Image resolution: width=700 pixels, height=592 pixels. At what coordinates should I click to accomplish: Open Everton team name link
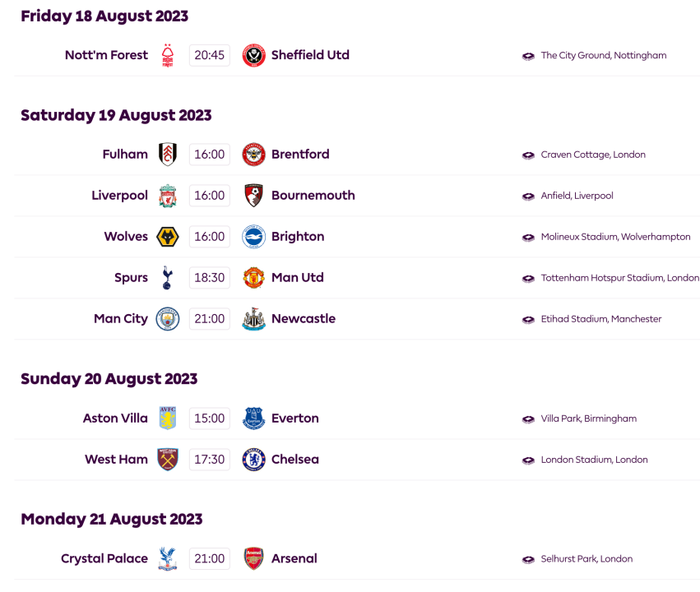(294, 419)
